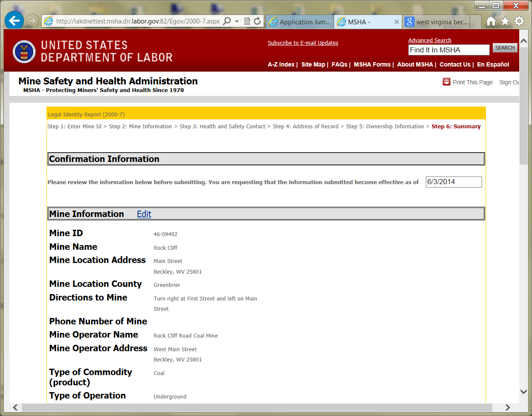Click the browser Back arrow button
The image size is (532, 416).
click(14, 20)
